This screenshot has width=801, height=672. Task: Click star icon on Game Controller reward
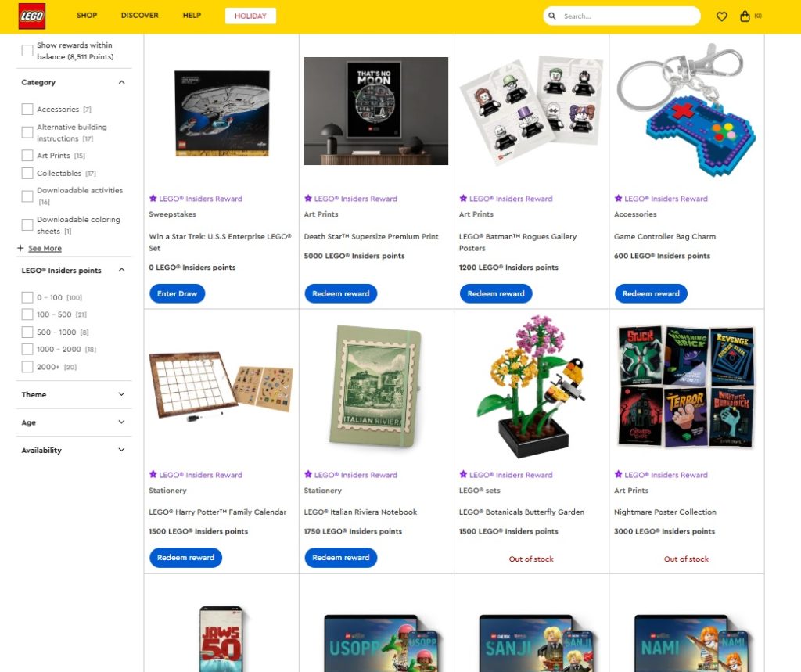(x=618, y=198)
